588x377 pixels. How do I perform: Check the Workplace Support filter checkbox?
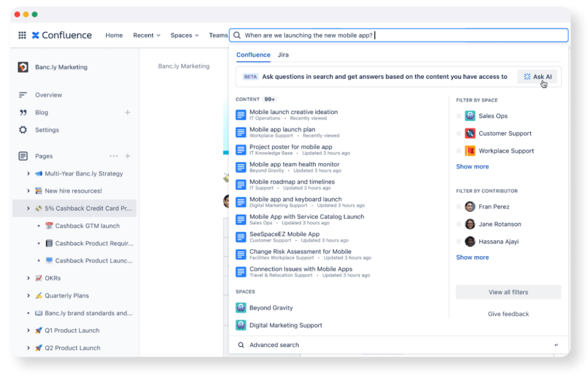tap(458, 150)
